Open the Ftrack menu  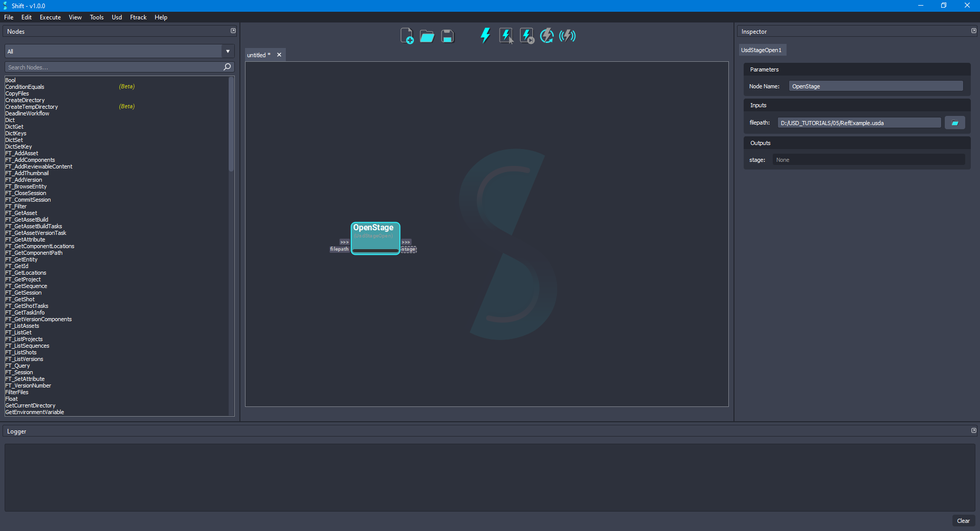coord(138,17)
